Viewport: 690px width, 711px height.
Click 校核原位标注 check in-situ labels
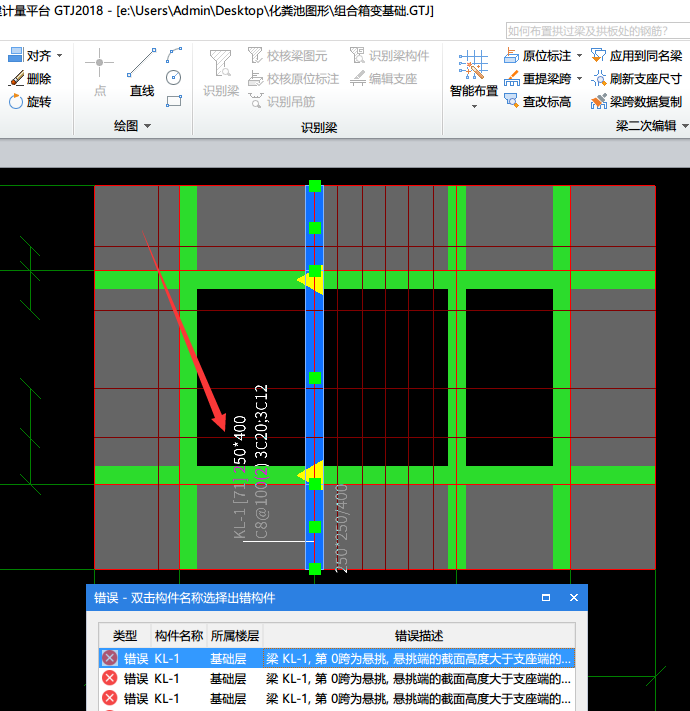coord(293,79)
